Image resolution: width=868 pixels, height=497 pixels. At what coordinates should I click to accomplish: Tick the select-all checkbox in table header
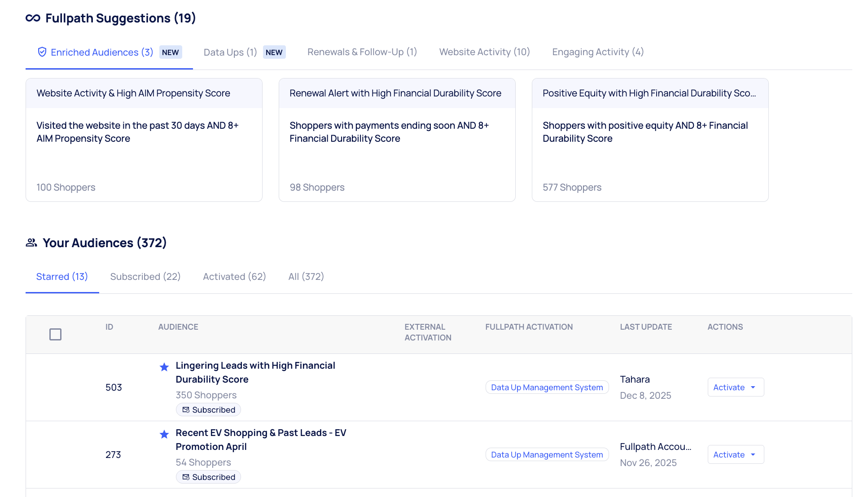click(55, 335)
